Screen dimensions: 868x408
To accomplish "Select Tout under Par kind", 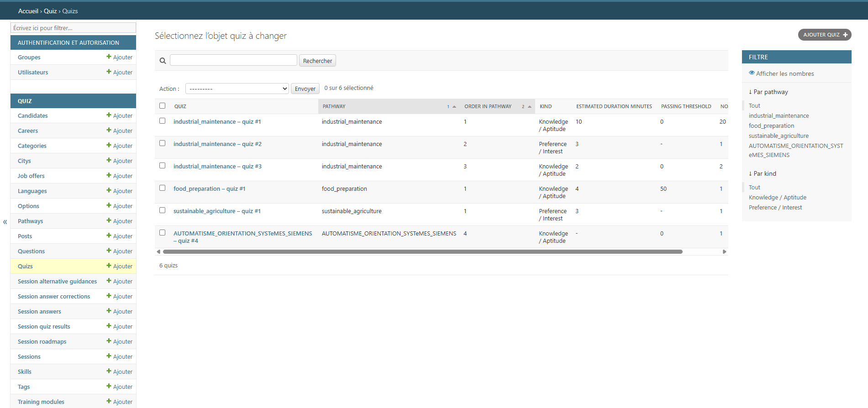I will [x=754, y=187].
